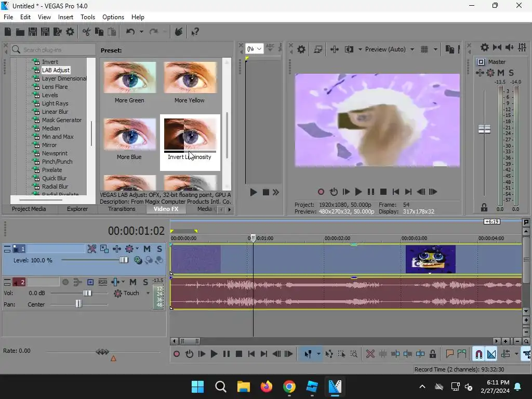This screenshot has height=399, width=532.
Task: Lock the event with padlock icon
Action: coord(433,354)
